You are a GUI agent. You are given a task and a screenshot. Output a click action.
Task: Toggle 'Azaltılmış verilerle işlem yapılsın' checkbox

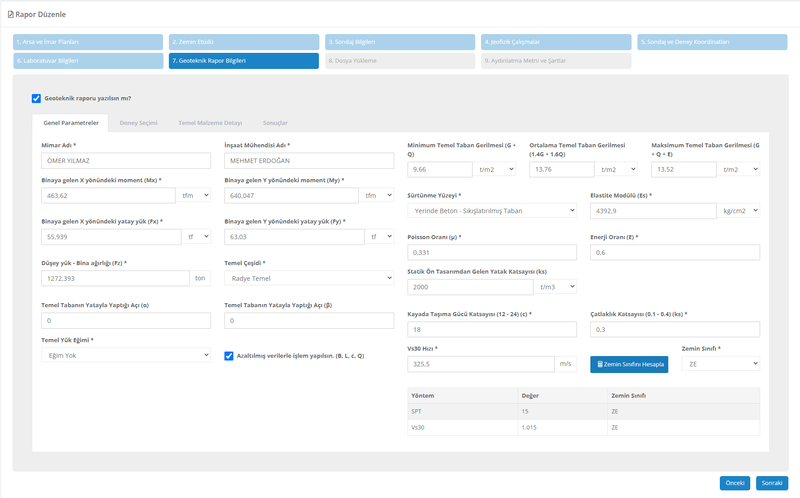[x=229, y=355]
